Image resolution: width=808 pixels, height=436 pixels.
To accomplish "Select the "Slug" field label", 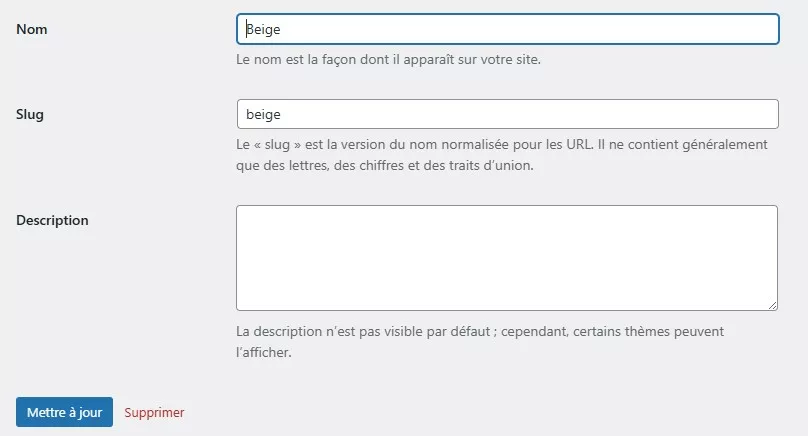I will click(x=30, y=114).
